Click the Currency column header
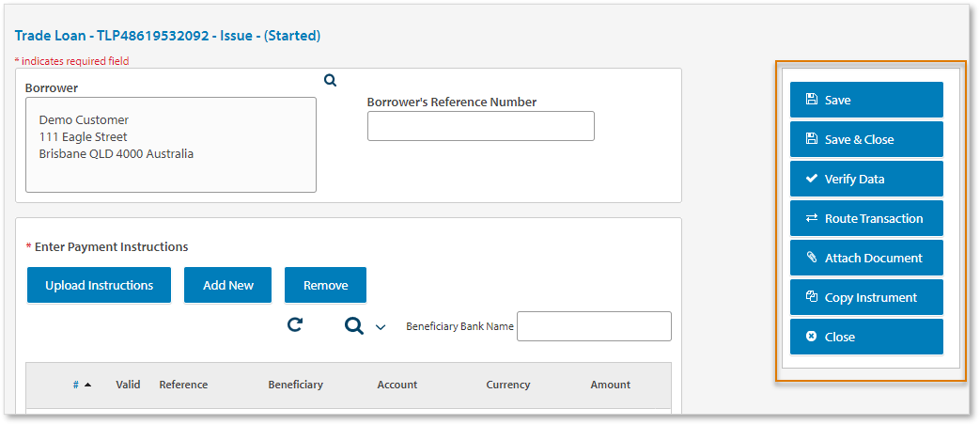Screen dimensions: 980x425 pyautogui.click(x=507, y=385)
